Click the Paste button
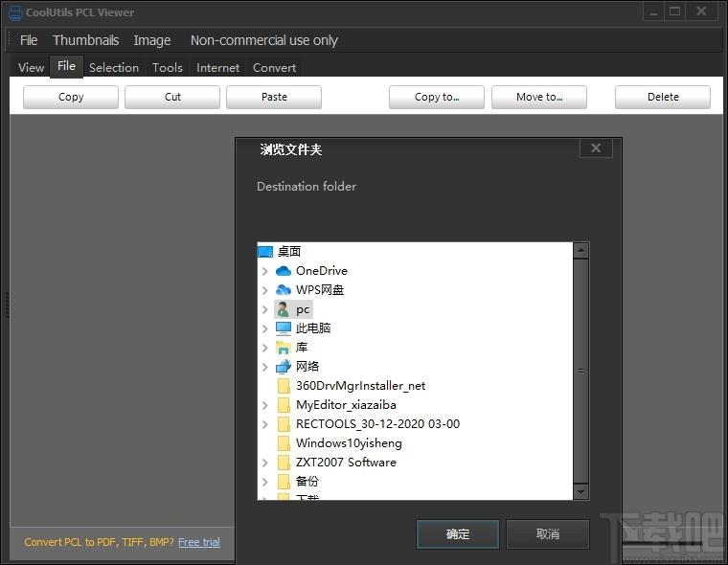728x565 pixels. (x=274, y=97)
